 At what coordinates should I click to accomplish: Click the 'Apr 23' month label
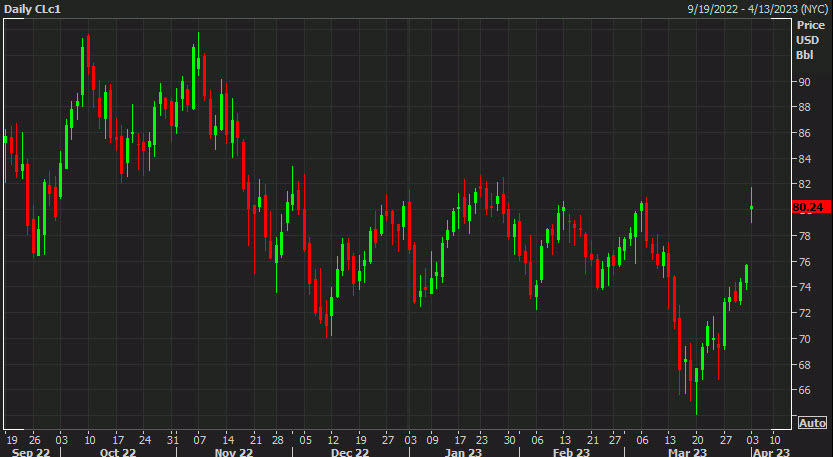(771, 452)
